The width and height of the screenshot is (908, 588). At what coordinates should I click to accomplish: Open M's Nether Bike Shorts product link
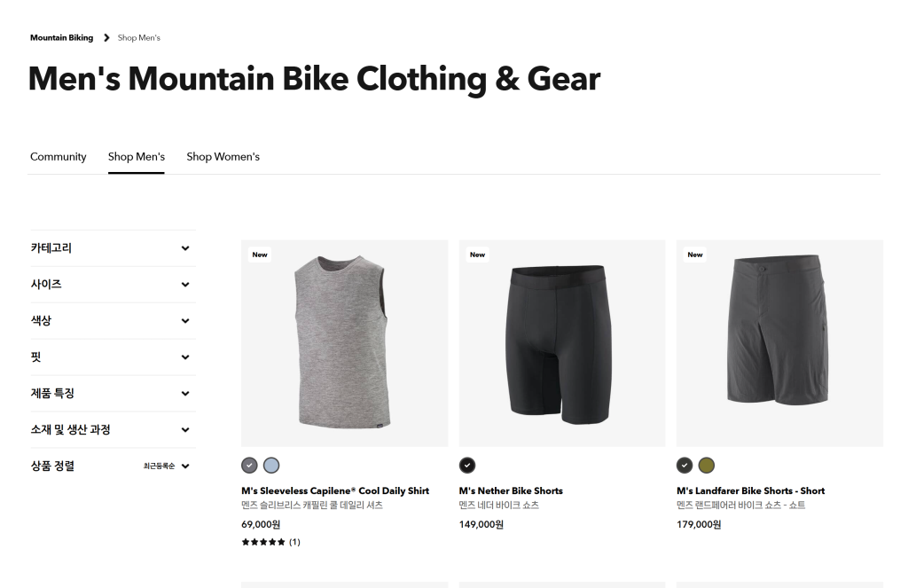(x=511, y=490)
